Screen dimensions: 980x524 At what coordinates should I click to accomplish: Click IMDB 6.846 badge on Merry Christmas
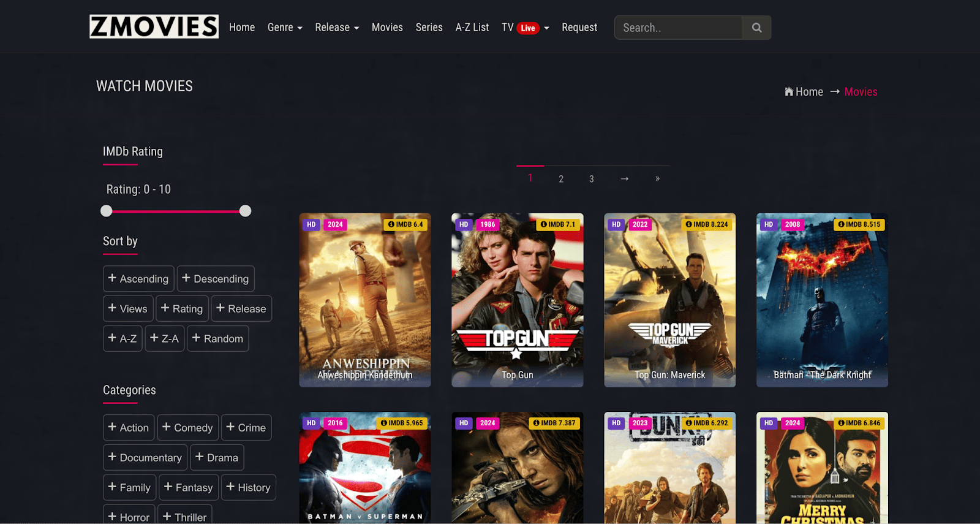[859, 423]
